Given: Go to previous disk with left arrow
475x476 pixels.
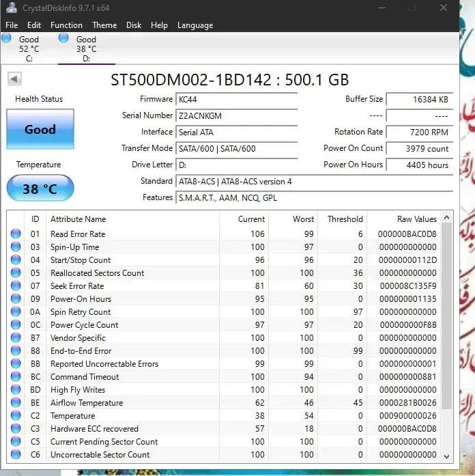Looking at the screenshot, I should (14, 79).
